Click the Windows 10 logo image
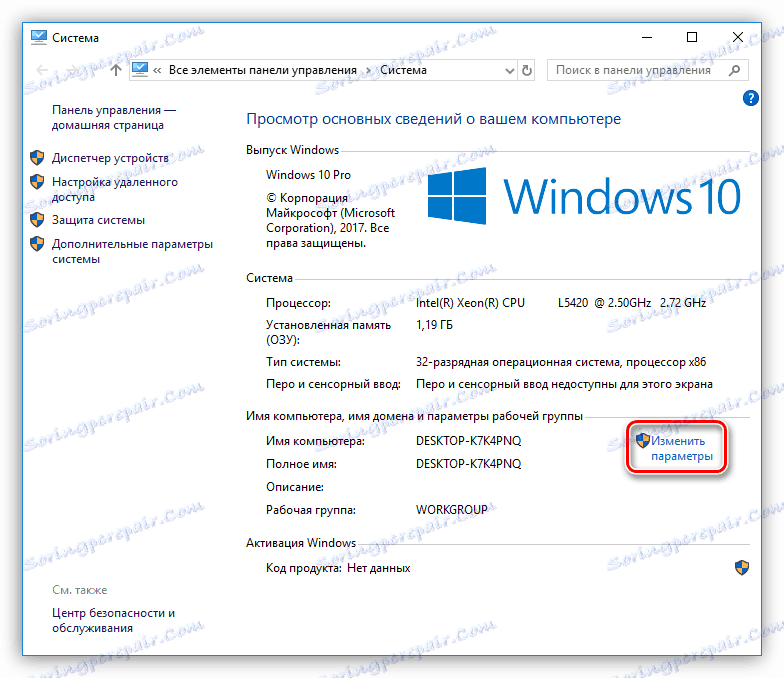Image resolution: width=784 pixels, height=678 pixels. pyautogui.click(x=584, y=196)
